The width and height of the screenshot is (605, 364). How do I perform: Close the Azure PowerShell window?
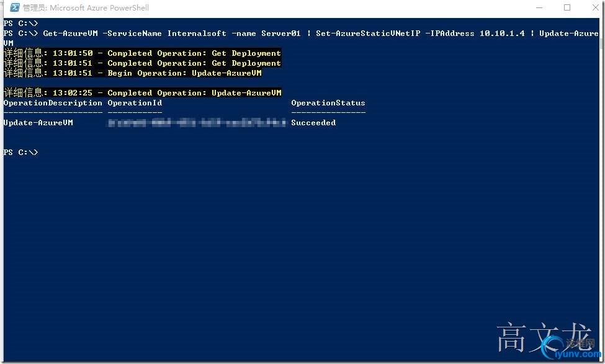pyautogui.click(x=596, y=7)
